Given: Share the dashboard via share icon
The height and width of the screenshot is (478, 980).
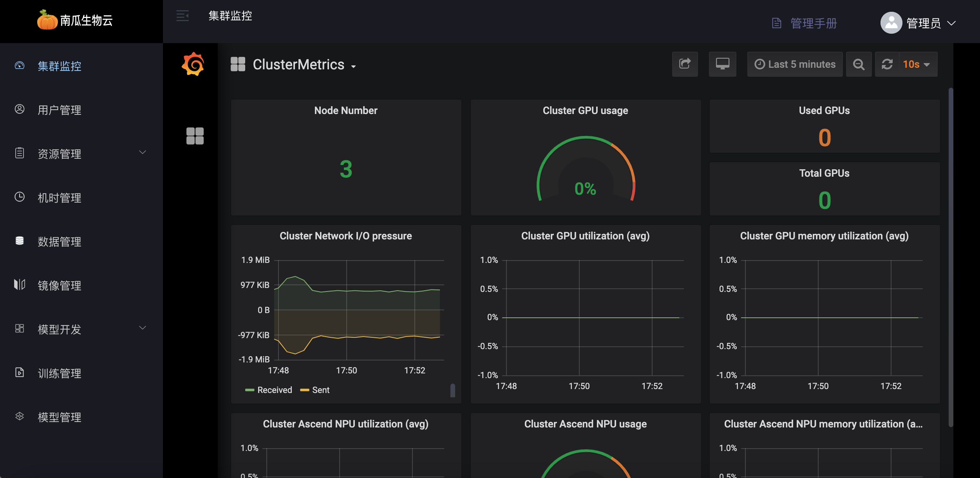Looking at the screenshot, I should pyautogui.click(x=685, y=64).
